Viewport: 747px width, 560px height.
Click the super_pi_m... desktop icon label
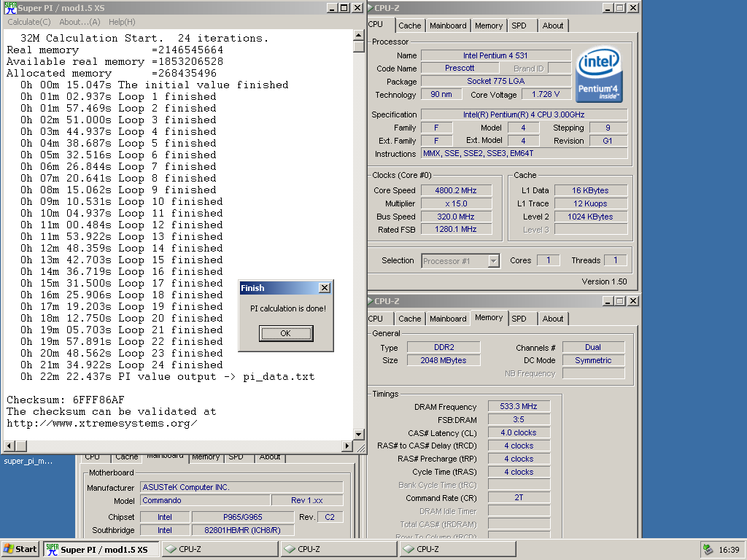[28, 461]
